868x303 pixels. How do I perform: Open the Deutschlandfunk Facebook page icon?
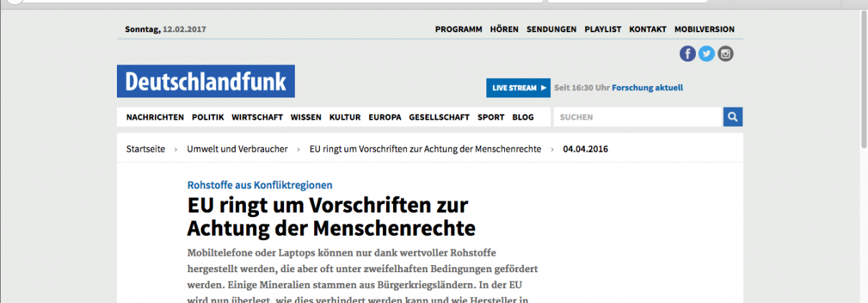pyautogui.click(x=688, y=54)
